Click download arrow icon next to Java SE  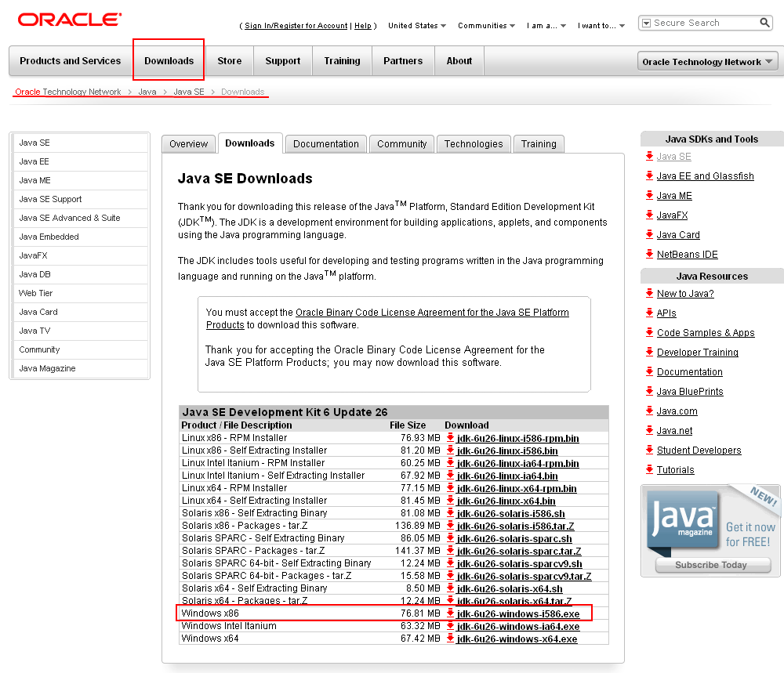point(649,156)
